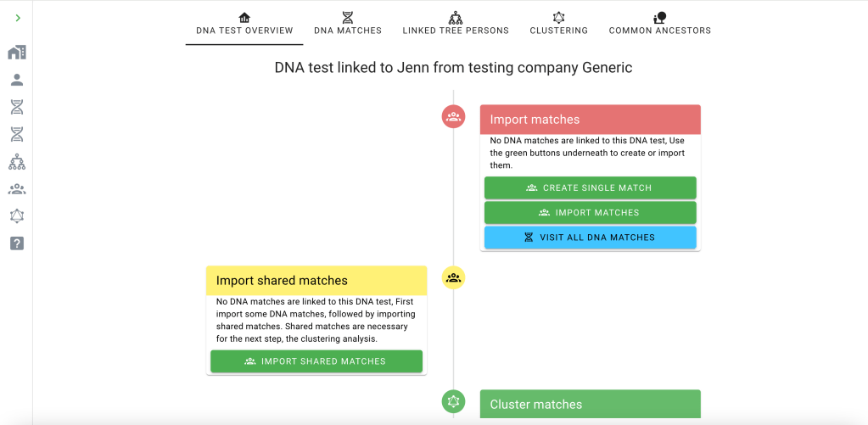Open the Linked Tree Persons tab

pos(456,24)
